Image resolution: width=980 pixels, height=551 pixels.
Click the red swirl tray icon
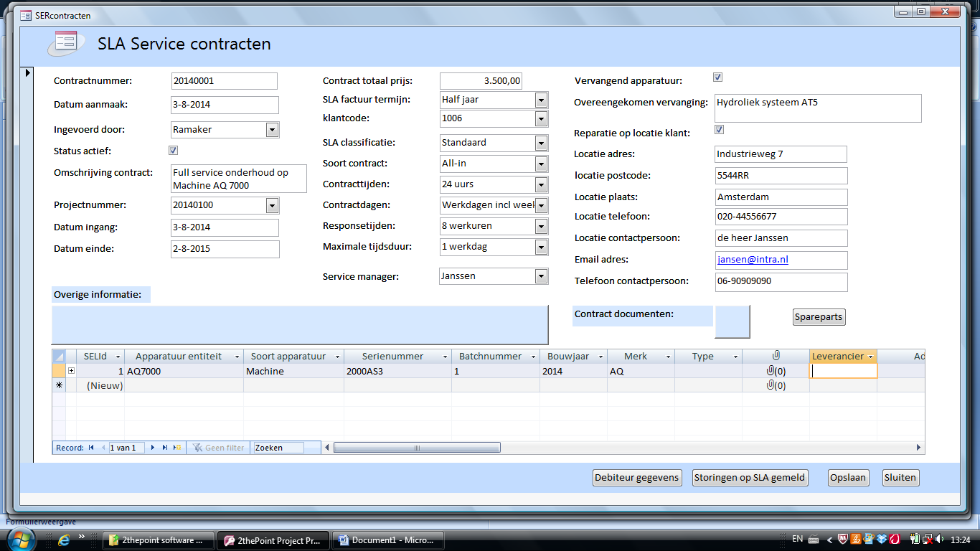(895, 539)
